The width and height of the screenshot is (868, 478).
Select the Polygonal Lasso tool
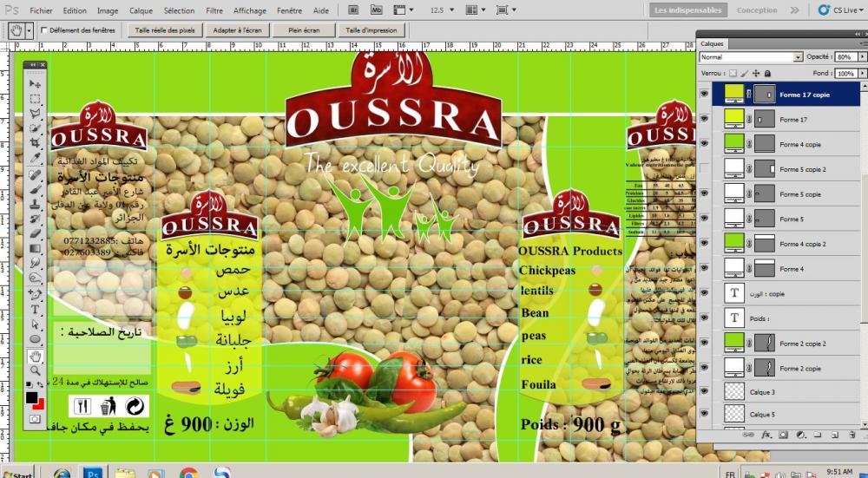pyautogui.click(x=35, y=114)
